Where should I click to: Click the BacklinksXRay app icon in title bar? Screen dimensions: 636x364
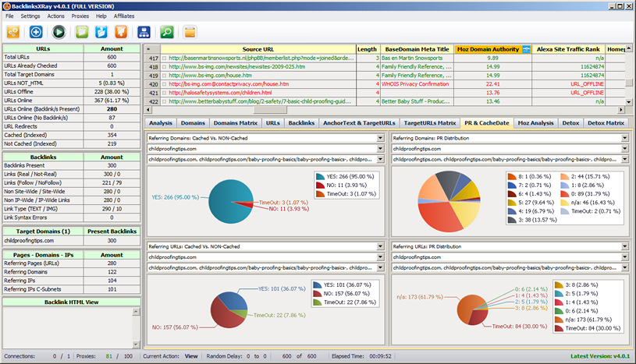coord(6,6)
